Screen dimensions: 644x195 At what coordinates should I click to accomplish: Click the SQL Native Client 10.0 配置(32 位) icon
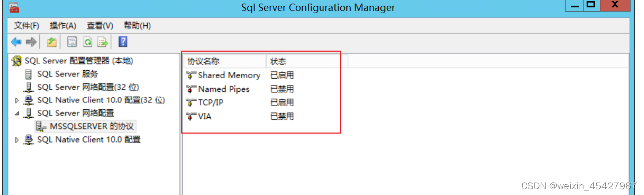(x=29, y=100)
